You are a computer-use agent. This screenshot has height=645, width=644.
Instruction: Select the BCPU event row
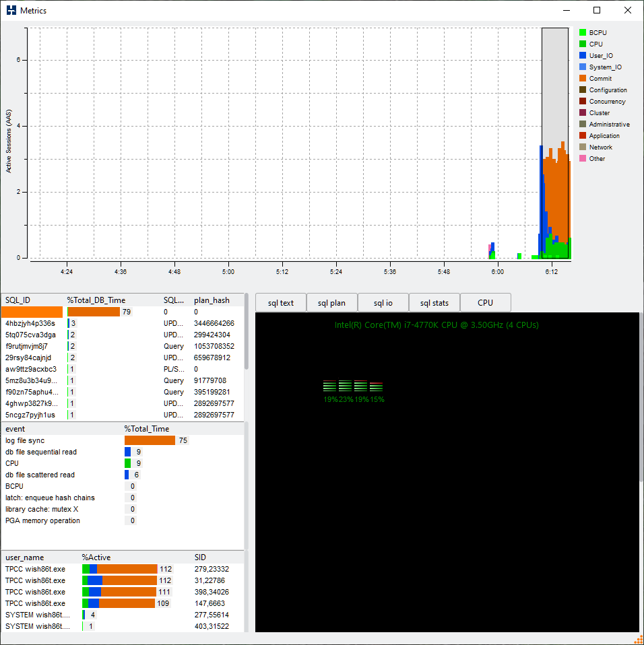pos(123,486)
